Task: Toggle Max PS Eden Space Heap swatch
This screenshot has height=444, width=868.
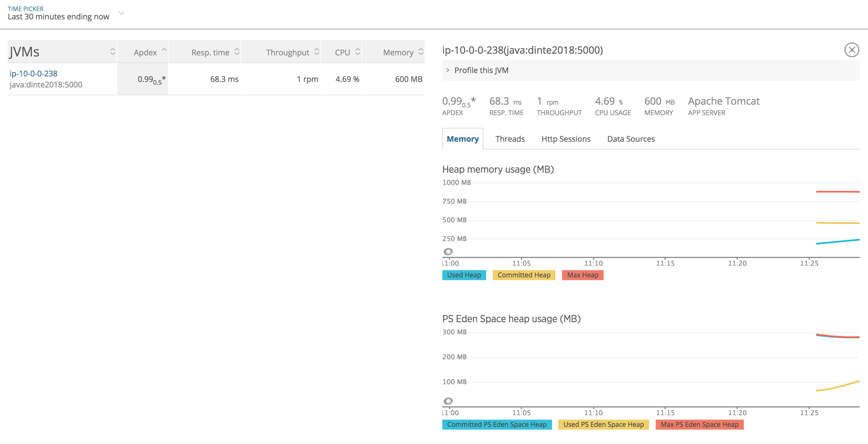Action: click(699, 425)
